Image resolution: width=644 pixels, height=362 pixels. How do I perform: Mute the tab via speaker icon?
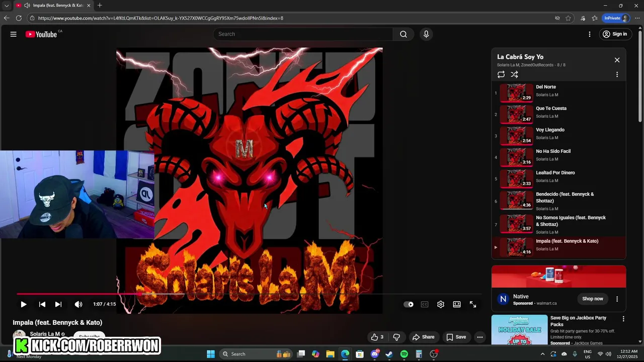(27, 6)
